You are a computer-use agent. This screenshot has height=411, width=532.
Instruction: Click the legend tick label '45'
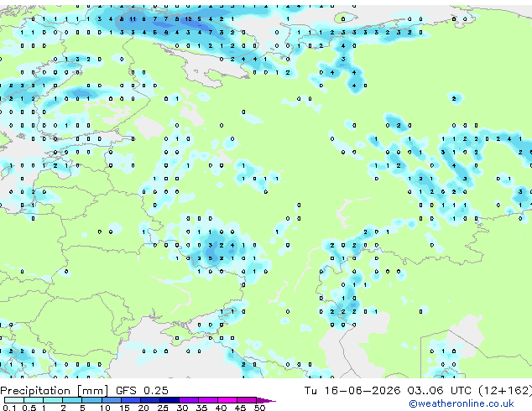(x=240, y=408)
